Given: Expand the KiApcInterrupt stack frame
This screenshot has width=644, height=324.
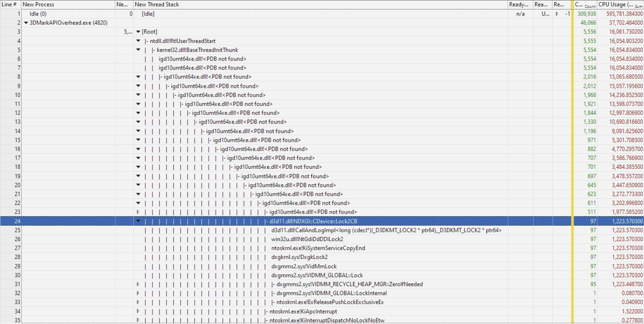Looking at the screenshot, I should coord(138,311).
